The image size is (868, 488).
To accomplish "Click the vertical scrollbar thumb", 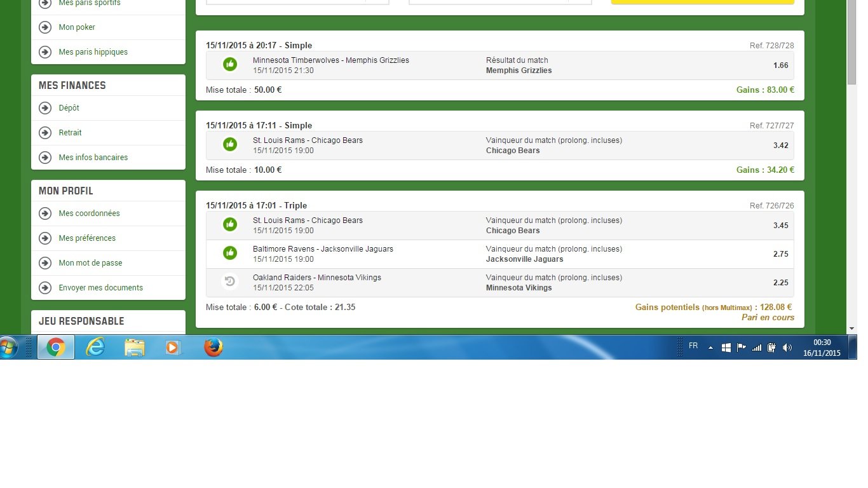I will 851,43.
